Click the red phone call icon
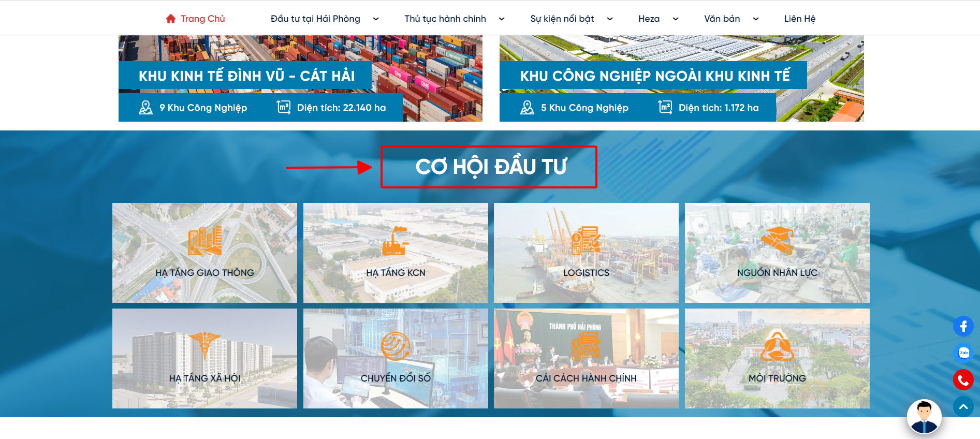The height and width of the screenshot is (439, 980). 963,380
